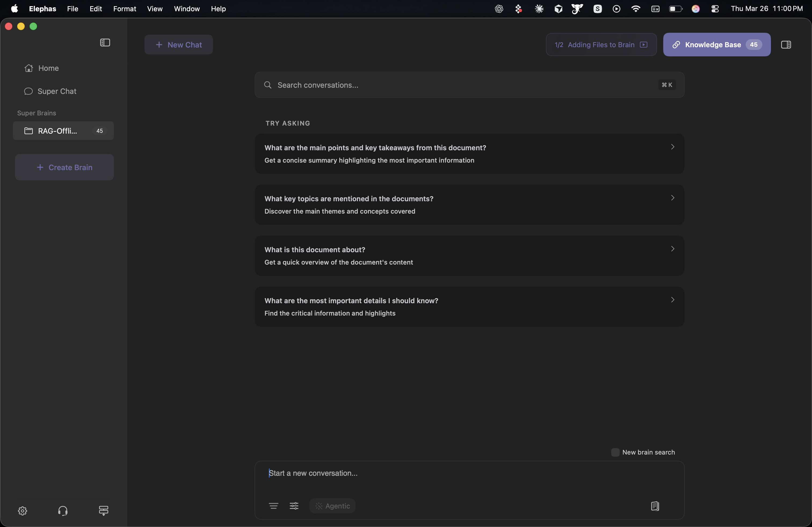Click Create Brain button

pyautogui.click(x=64, y=167)
